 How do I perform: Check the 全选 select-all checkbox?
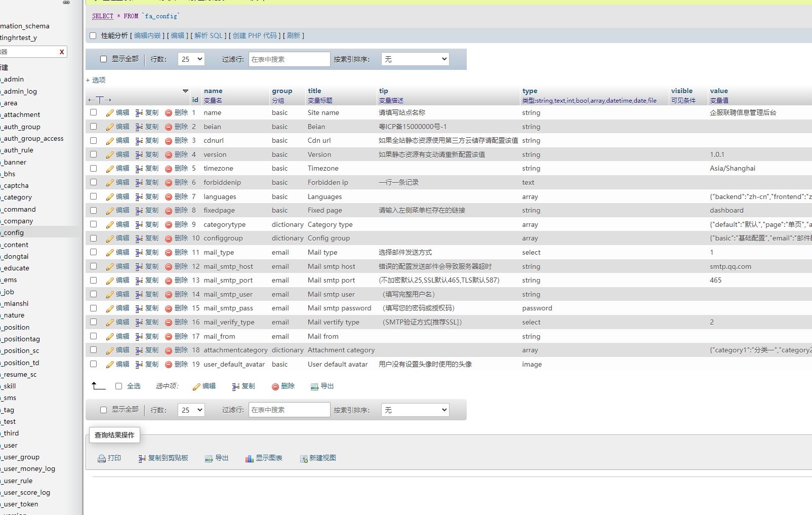[118, 386]
